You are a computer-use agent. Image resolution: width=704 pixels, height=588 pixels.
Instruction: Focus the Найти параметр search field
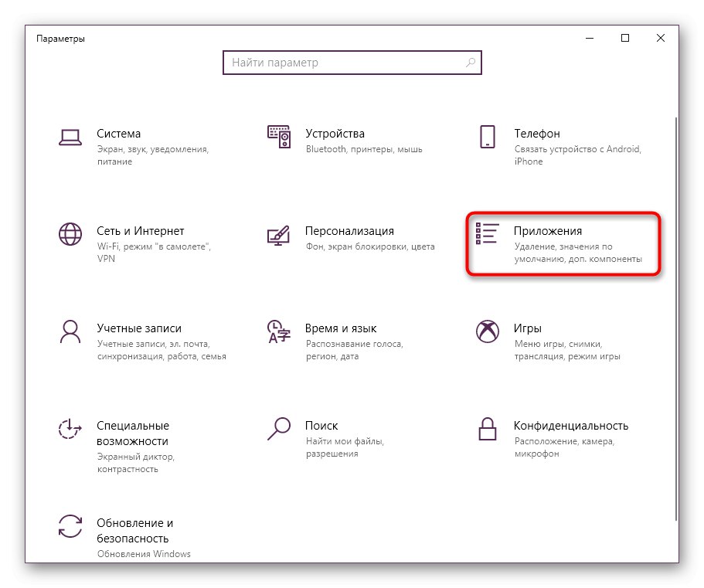(x=340, y=63)
